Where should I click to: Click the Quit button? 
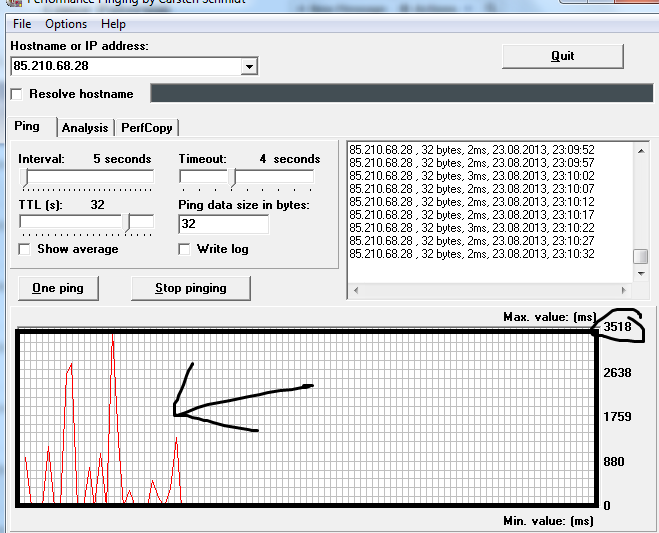[562, 56]
